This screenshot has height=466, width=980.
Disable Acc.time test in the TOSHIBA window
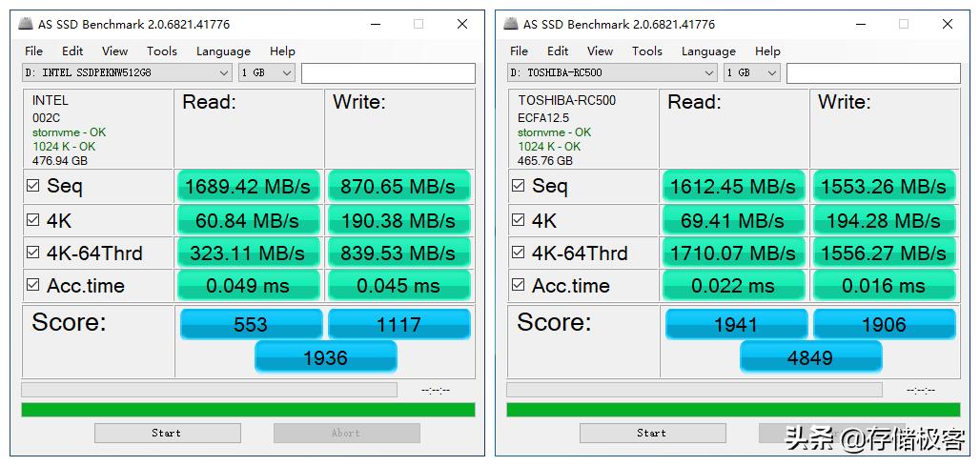click(x=519, y=285)
